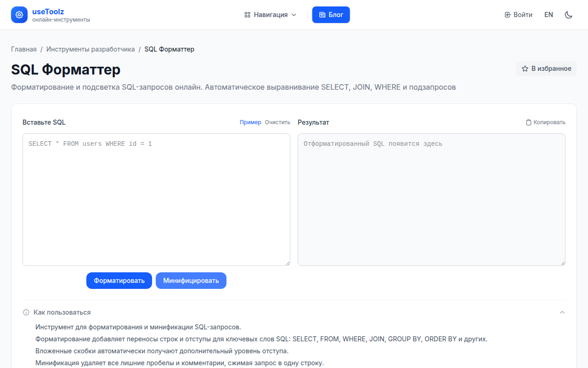Click the Форматировать button
The width and height of the screenshot is (588, 368).
119,281
